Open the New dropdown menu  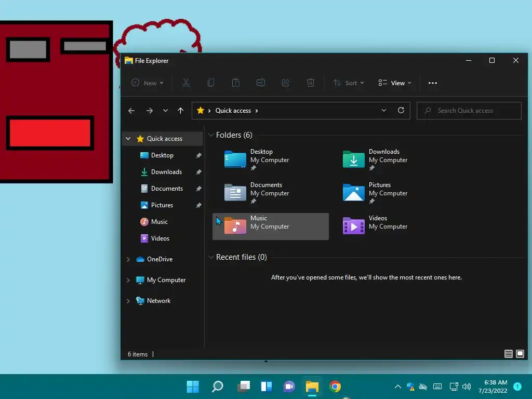coord(148,83)
